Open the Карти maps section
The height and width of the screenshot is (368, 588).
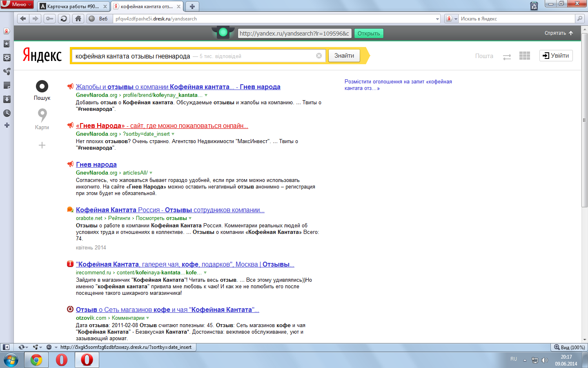click(x=42, y=119)
